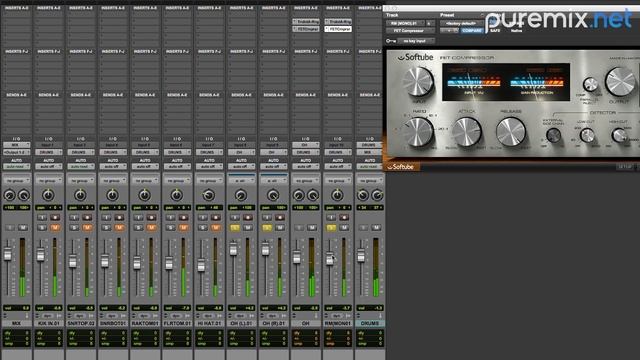This screenshot has width=640, height=360.
Task: Select the DRUMS track name
Action: coord(370,323)
